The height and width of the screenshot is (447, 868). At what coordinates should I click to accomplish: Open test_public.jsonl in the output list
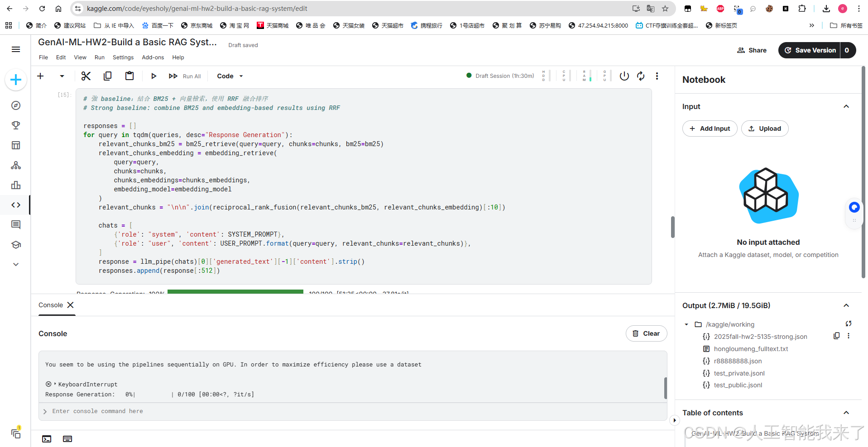[x=737, y=385]
